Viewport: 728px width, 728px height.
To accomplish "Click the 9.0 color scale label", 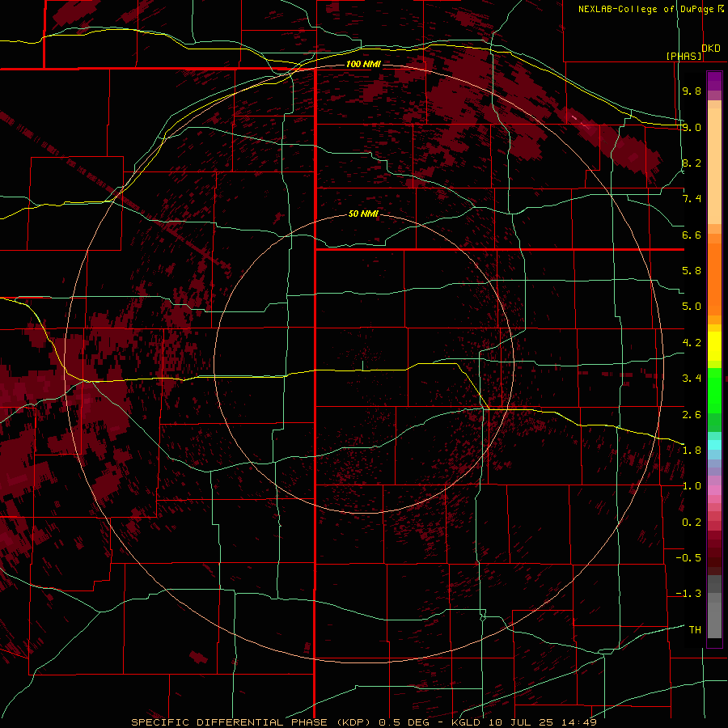I will pos(692,127).
